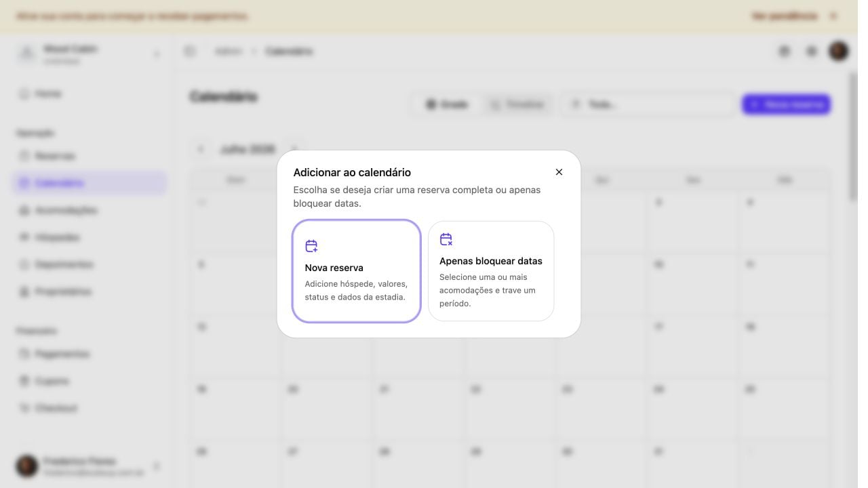Go to next month arrow
The height and width of the screenshot is (488, 868).
click(x=294, y=149)
